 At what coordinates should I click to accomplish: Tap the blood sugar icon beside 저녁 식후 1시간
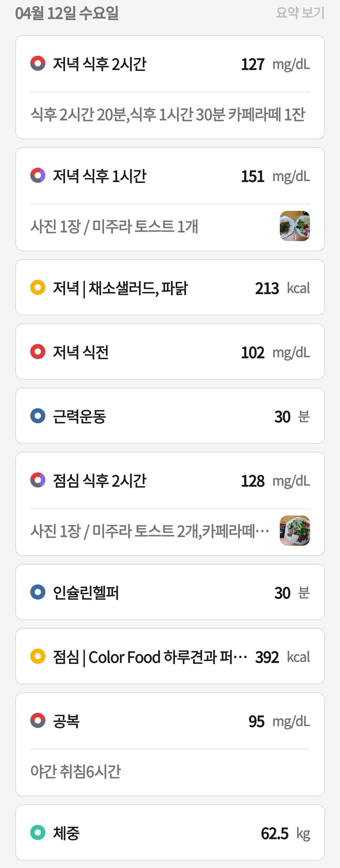pyautogui.click(x=38, y=175)
